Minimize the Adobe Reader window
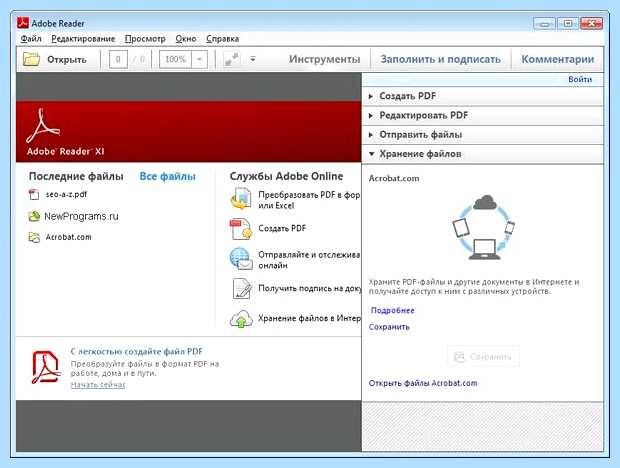Image resolution: width=620 pixels, height=468 pixels. click(x=544, y=24)
